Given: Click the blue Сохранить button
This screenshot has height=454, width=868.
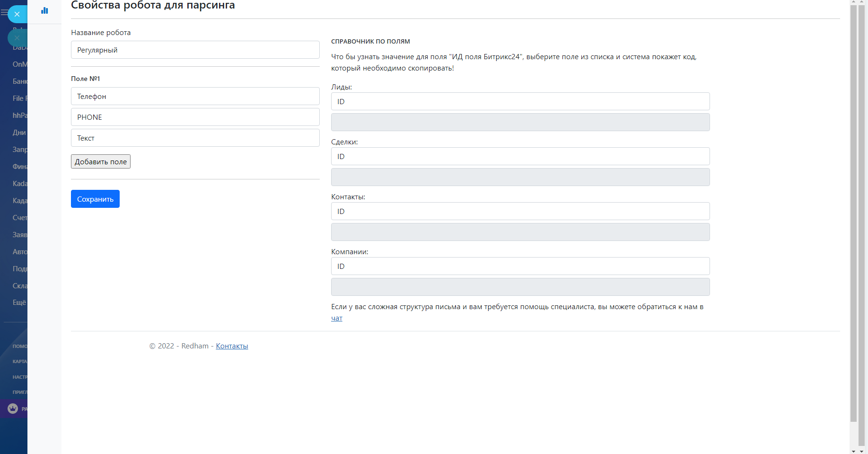Looking at the screenshot, I should (95, 199).
